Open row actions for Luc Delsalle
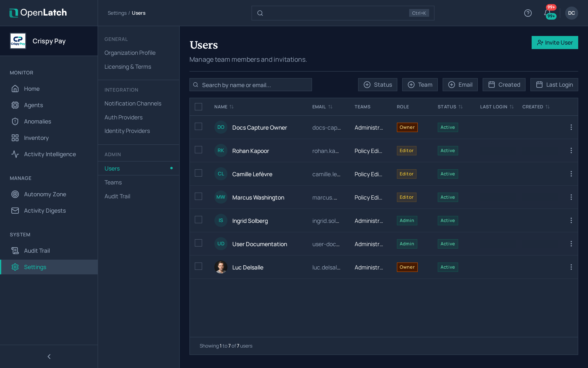 (571, 267)
